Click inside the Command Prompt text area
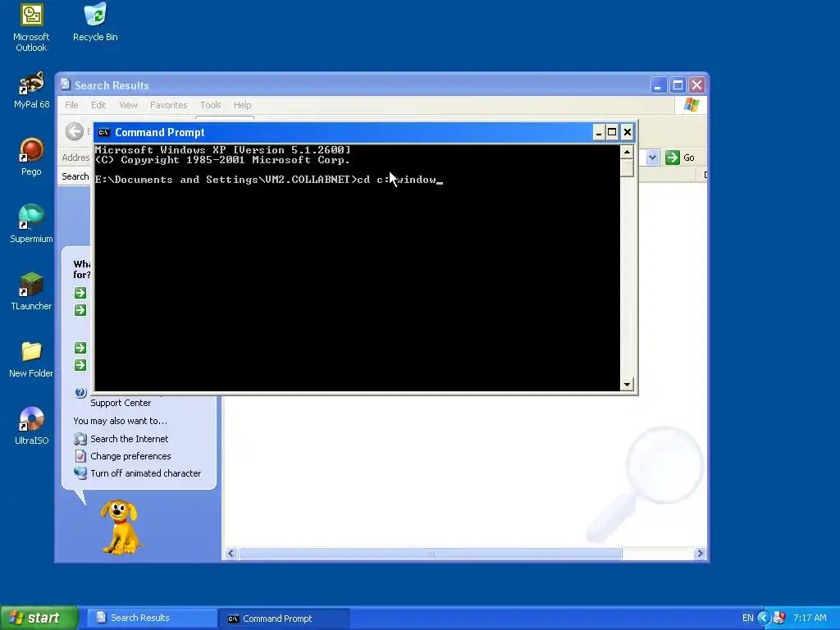Viewport: 840px width, 630px height. click(357, 268)
